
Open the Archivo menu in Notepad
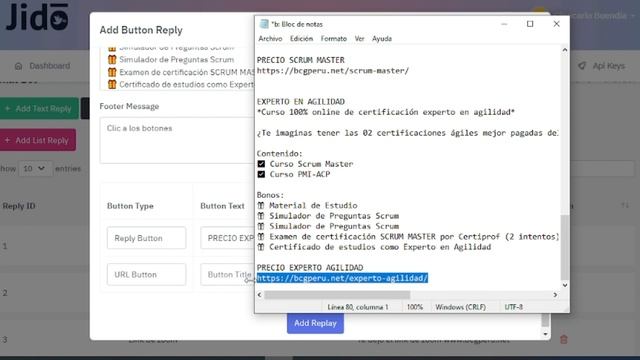point(270,39)
